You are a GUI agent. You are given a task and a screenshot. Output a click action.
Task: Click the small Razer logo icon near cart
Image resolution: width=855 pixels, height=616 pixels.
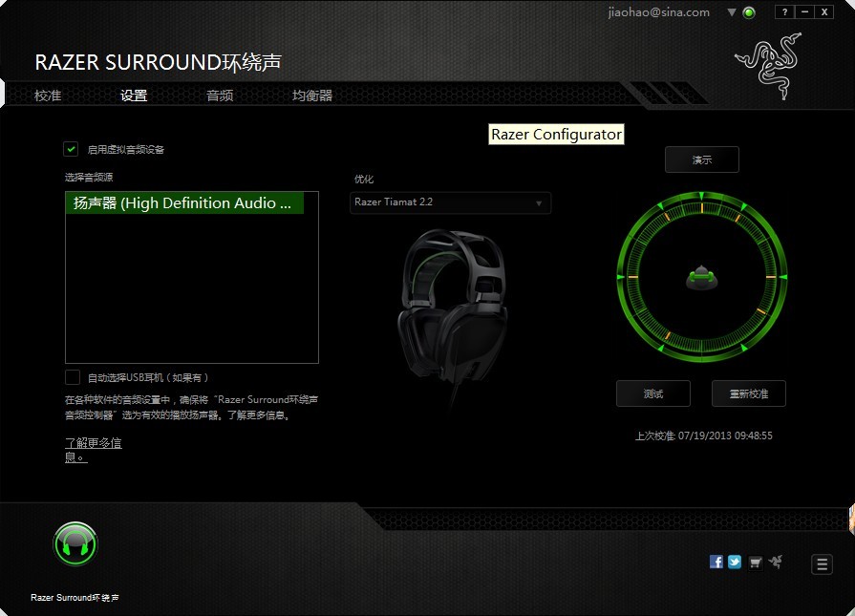pos(776,561)
